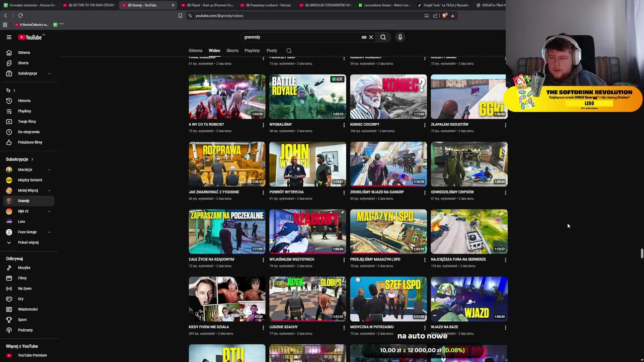644x362 pixels.
Task: Open Wiadomości in the Odkrywaj section
Action: click(27, 309)
